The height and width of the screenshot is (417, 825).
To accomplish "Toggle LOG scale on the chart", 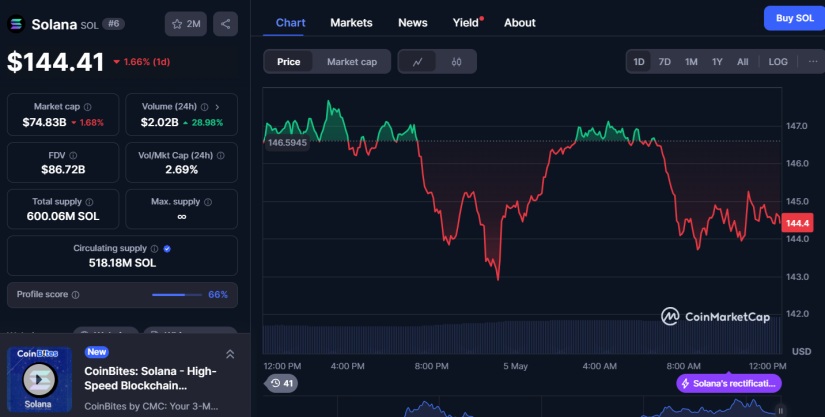I will point(778,62).
